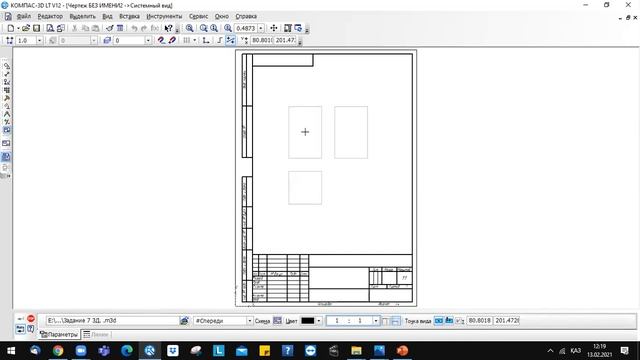Create a new document with the New icon
640x360 pixels.
pyautogui.click(x=11, y=28)
